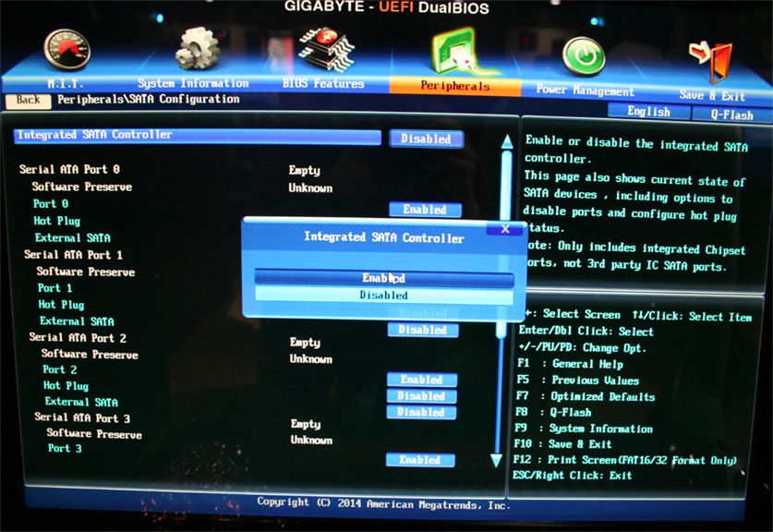Select the Port 3 setting label
Viewport: 773px width, 532px height.
click(x=65, y=448)
